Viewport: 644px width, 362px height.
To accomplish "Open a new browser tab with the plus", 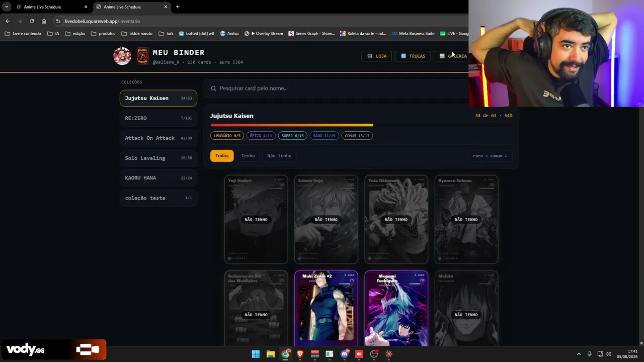I will [x=178, y=7].
